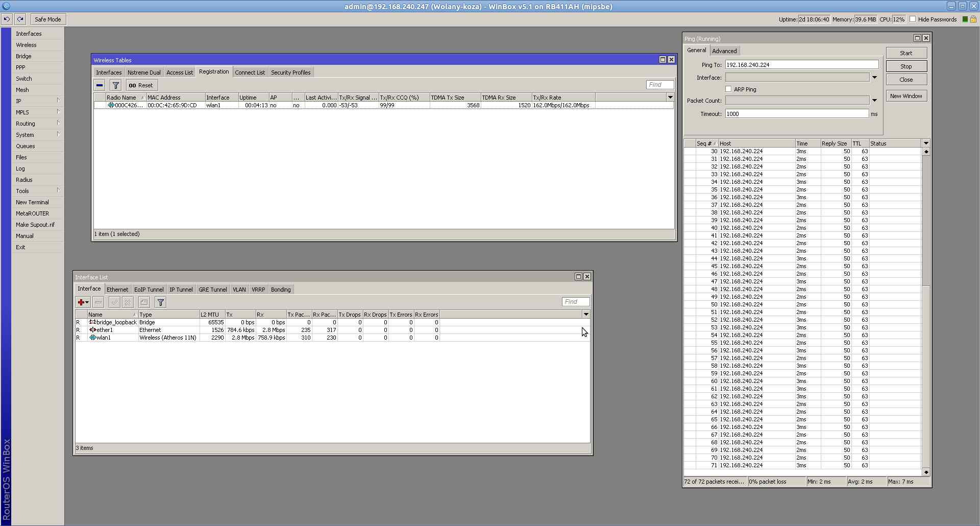Sort Interface List by Name column
This screenshot has width=980, height=526.
coord(112,315)
